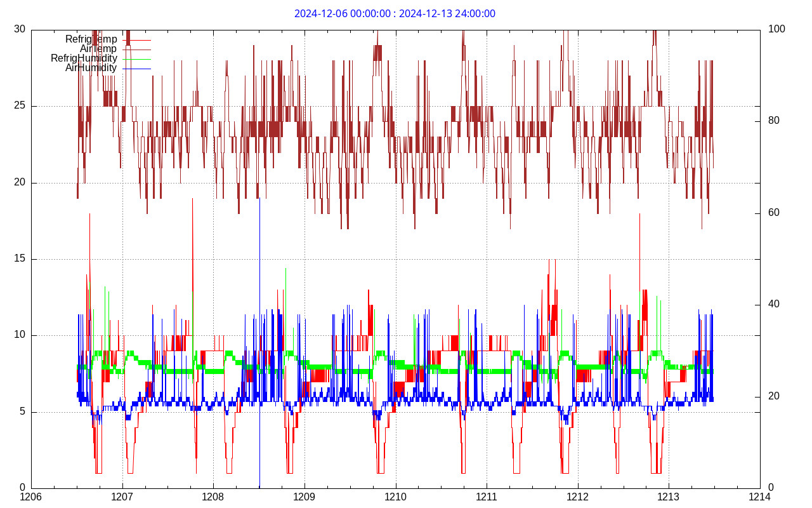The width and height of the screenshot is (812, 508).
Task: Click the date range title above the chart
Action: pyautogui.click(x=395, y=13)
